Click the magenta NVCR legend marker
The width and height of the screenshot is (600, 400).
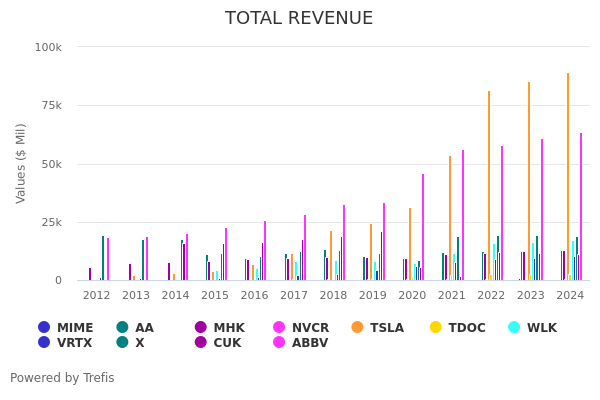tap(279, 327)
